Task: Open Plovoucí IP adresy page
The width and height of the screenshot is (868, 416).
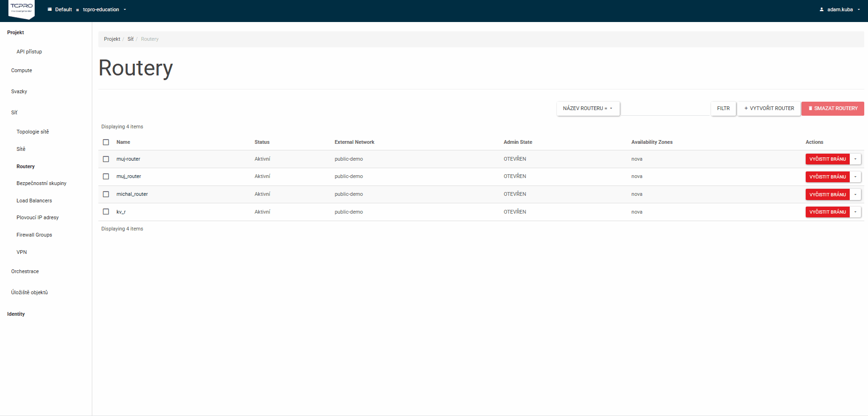Action: click(37, 217)
